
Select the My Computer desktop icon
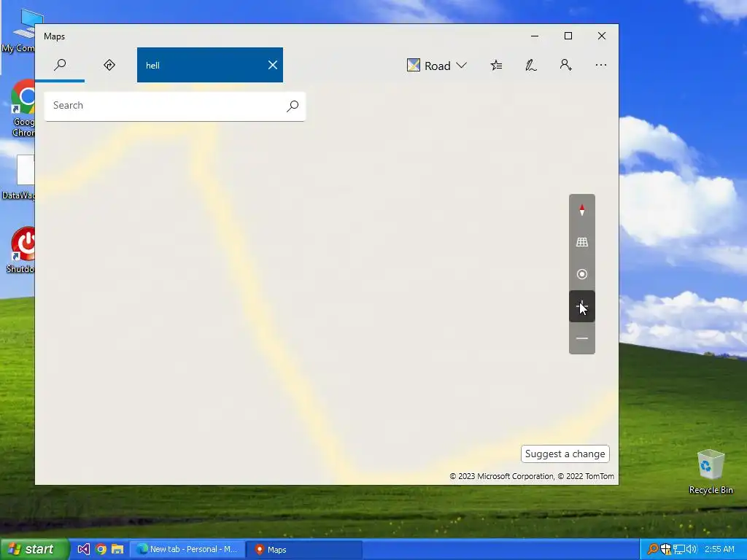18,31
